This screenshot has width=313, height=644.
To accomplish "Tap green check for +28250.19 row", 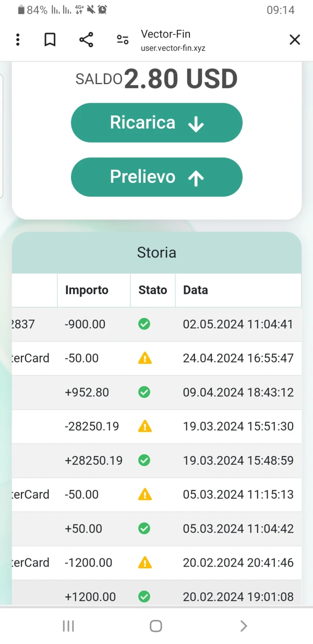I will [145, 461].
